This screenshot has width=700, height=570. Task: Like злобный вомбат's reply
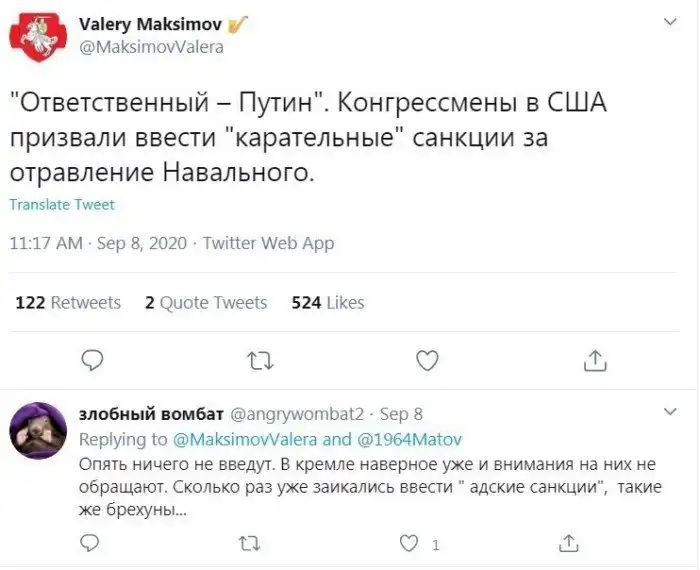pyautogui.click(x=409, y=543)
